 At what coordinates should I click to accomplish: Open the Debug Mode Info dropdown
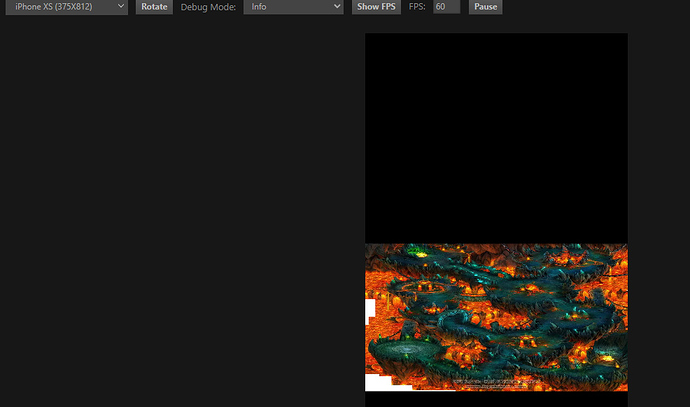(x=294, y=7)
